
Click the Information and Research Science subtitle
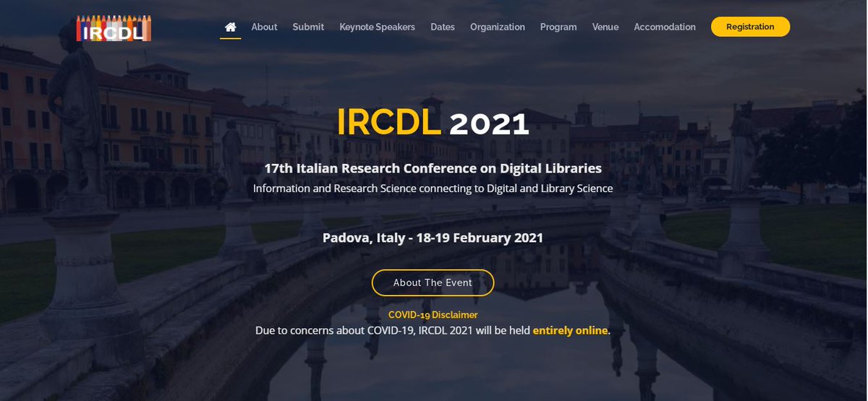(x=433, y=189)
